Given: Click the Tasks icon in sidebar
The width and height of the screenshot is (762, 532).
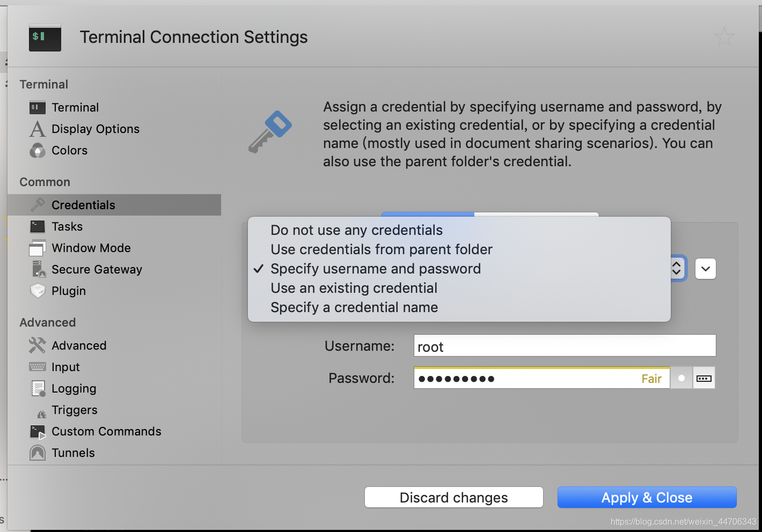Looking at the screenshot, I should click(x=38, y=226).
